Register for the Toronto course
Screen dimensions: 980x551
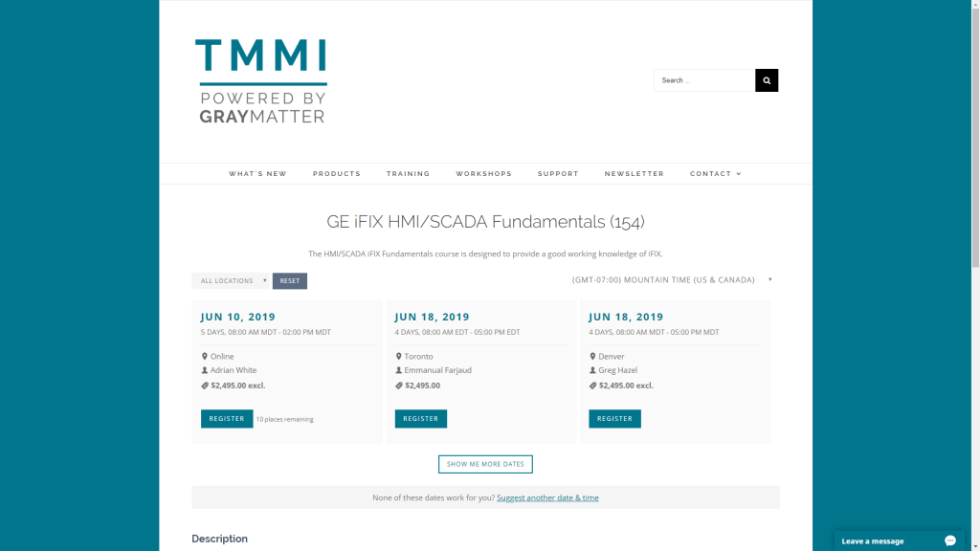click(x=421, y=419)
